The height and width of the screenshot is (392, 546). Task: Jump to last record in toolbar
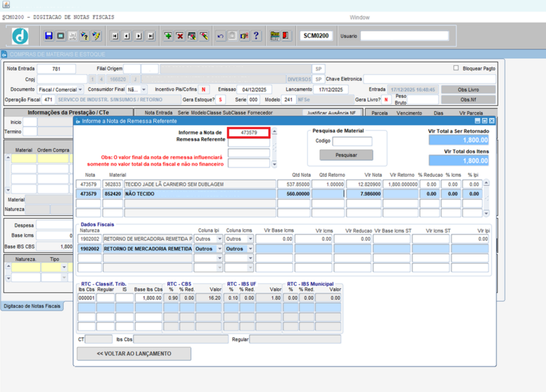pyautogui.click(x=151, y=36)
